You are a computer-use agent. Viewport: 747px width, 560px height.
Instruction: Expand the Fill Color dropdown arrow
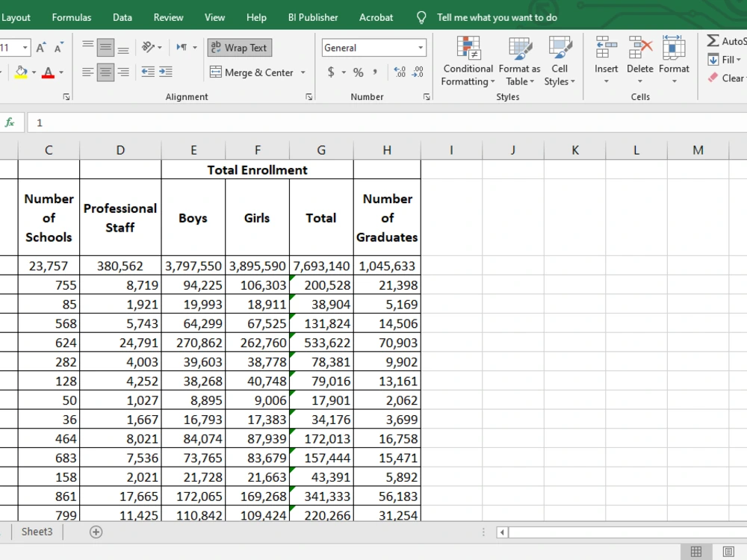tap(34, 73)
